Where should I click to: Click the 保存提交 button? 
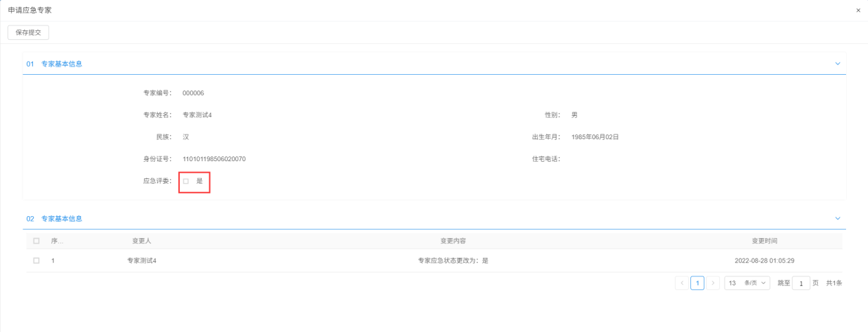(28, 32)
